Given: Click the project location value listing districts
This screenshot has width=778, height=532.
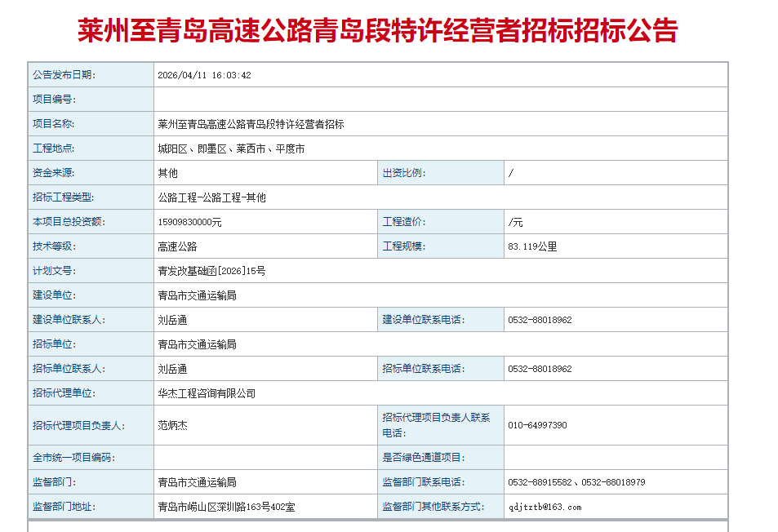Looking at the screenshot, I should (x=231, y=149).
